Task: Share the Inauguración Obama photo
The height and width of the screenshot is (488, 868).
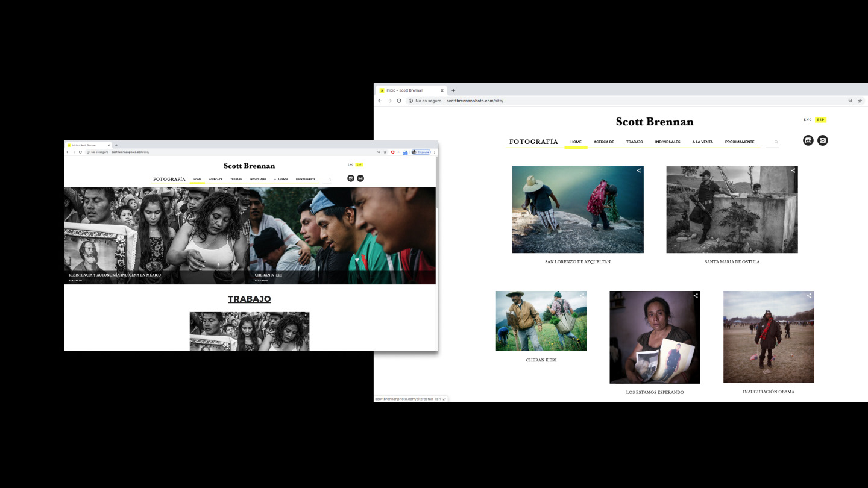Action: click(809, 296)
